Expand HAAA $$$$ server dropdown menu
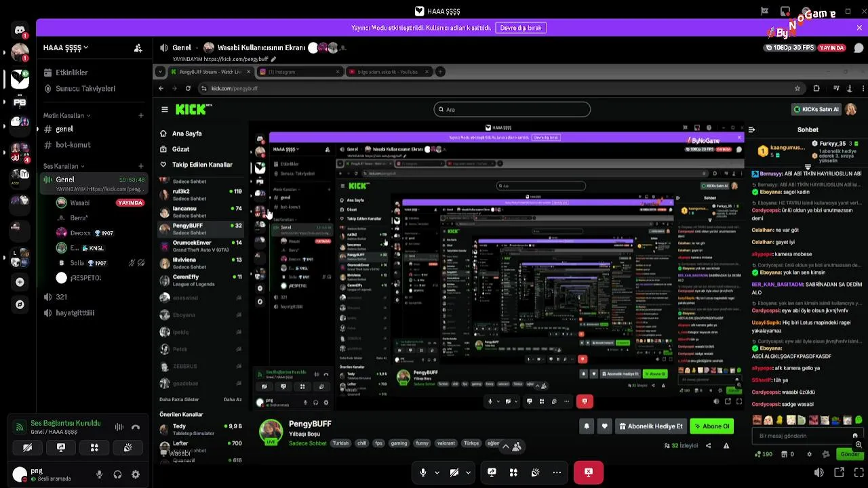 click(66, 48)
